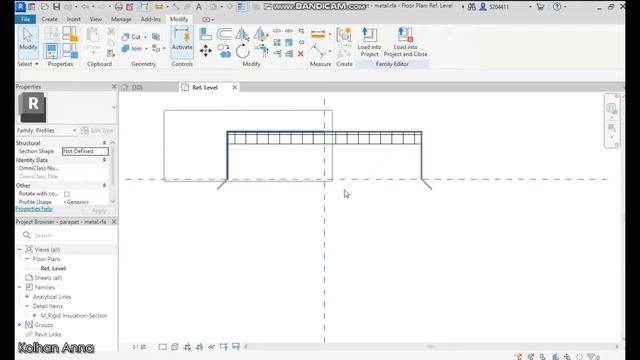Select Ref. Level in Project Browser
This screenshot has width=640, height=360.
pyautogui.click(x=53, y=269)
